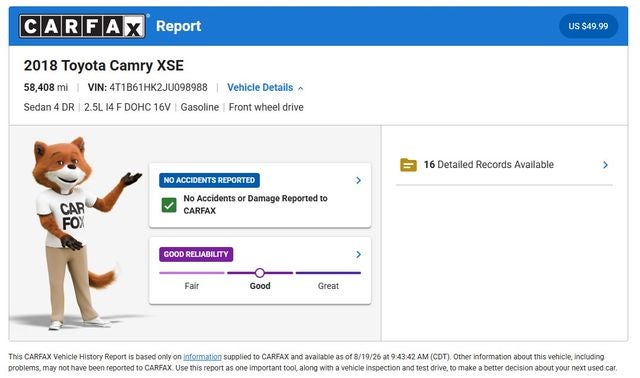Click the NO ACCIDENTS REPORTED badge
The width and height of the screenshot is (640, 378).
pos(209,180)
